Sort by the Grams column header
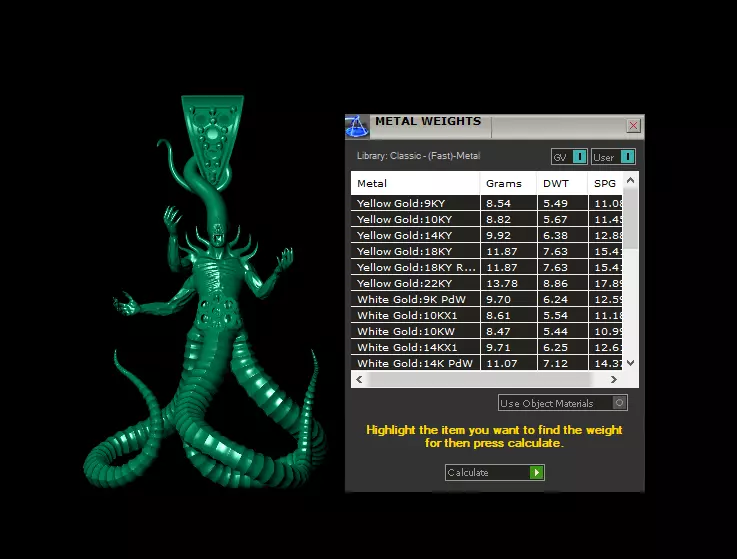 tap(508, 183)
